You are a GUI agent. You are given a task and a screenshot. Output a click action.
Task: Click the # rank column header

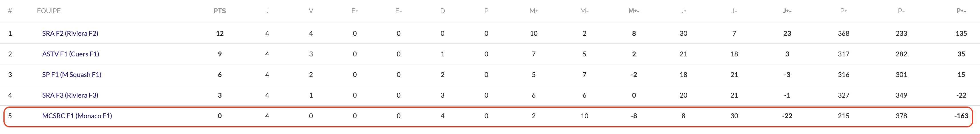pos(10,11)
